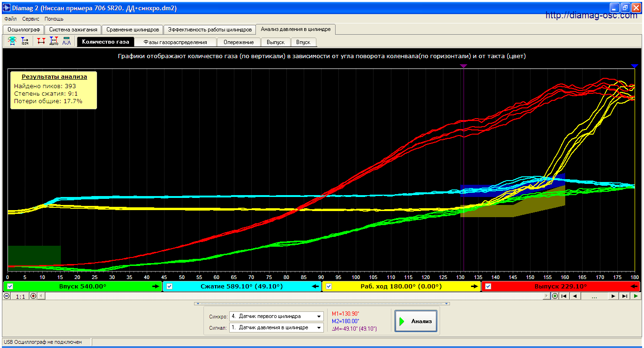Click the arrow on yellow Раб. ход bar
This screenshot has height=348, width=644.
click(474, 286)
